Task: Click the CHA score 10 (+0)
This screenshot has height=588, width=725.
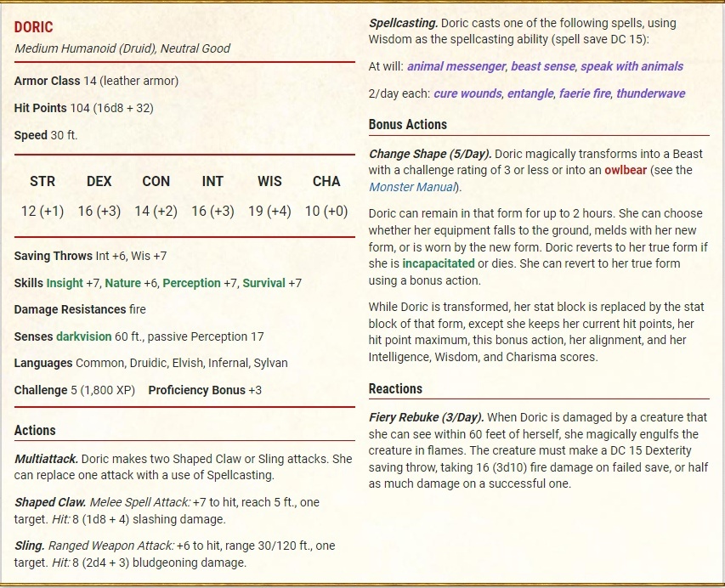Action: point(326,212)
